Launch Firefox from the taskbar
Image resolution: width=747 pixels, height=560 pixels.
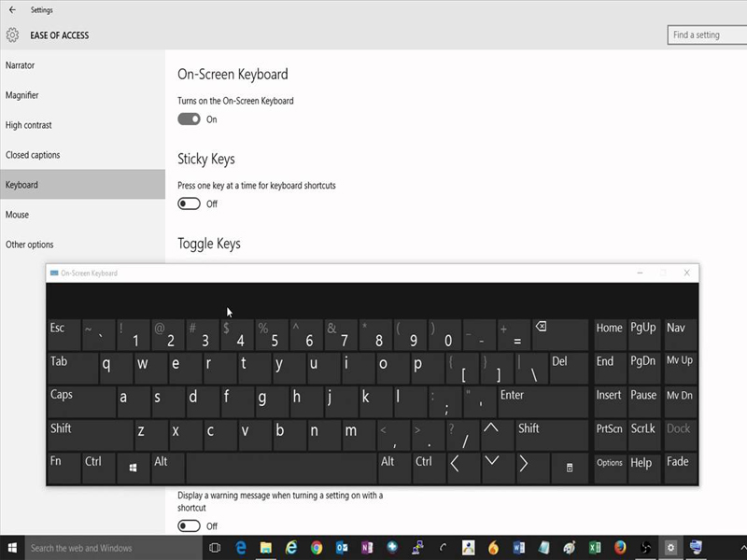(619, 546)
